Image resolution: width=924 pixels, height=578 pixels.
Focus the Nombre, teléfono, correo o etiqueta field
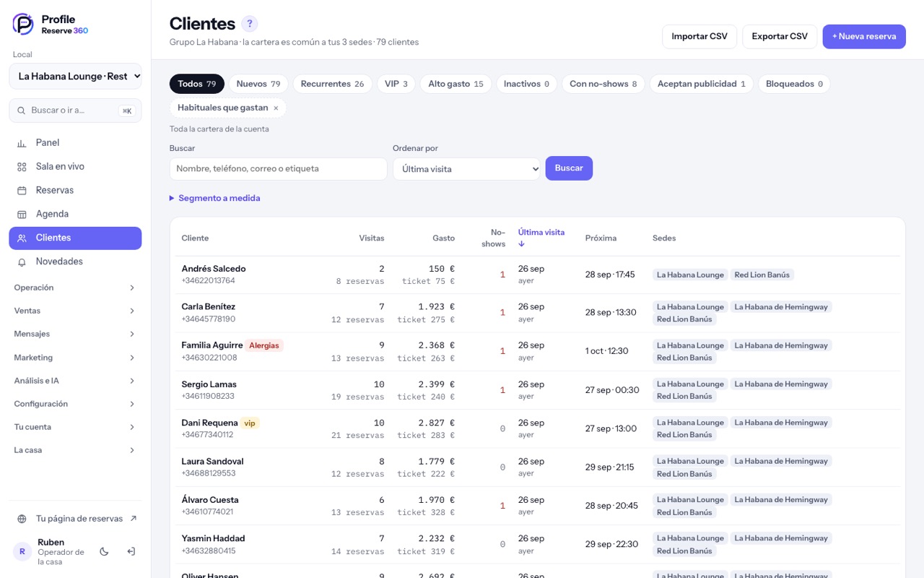(279, 168)
